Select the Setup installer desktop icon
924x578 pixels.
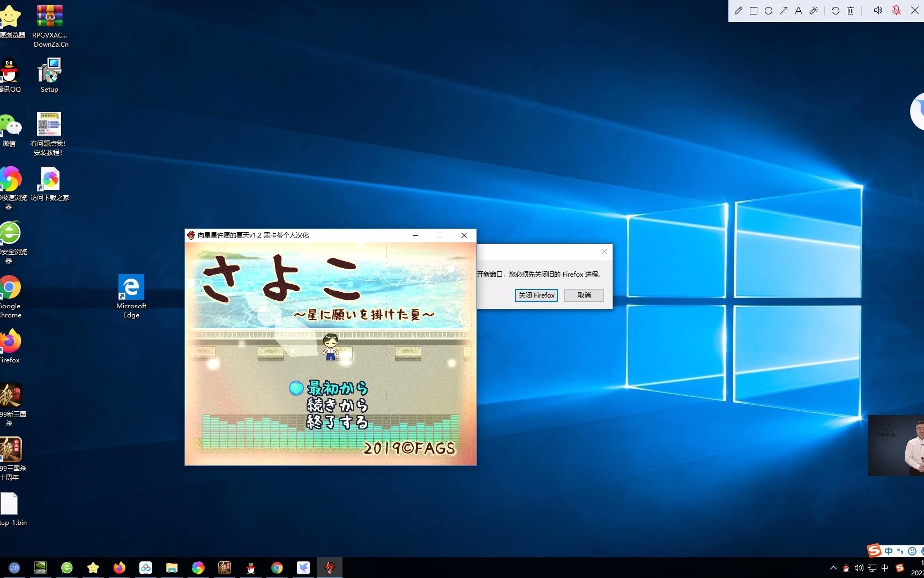tap(49, 76)
